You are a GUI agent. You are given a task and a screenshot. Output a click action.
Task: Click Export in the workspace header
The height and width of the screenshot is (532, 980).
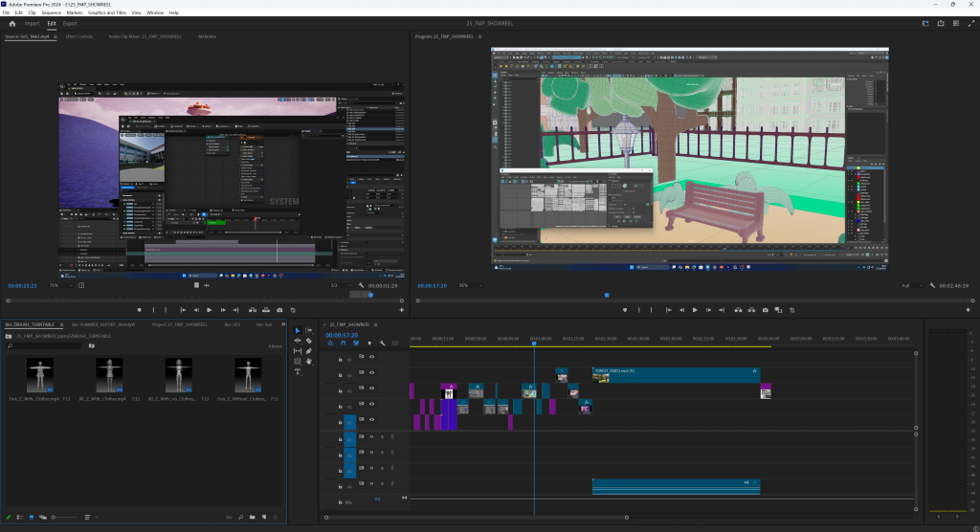pos(71,23)
